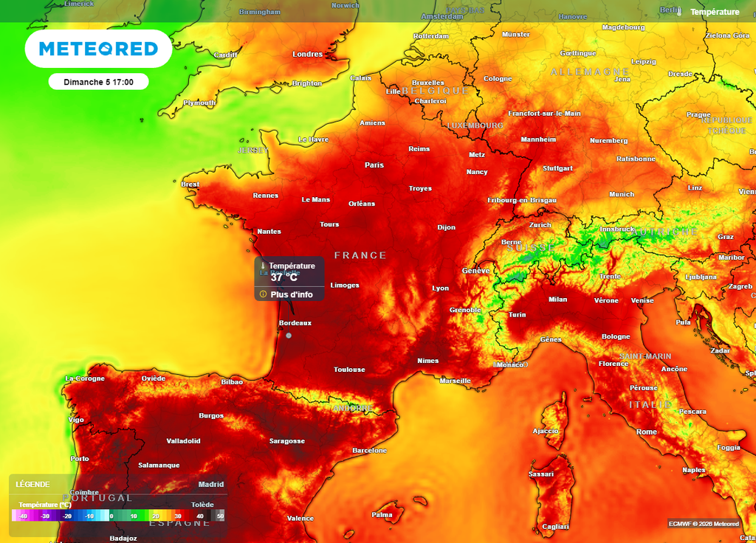Click the Ajaccio city label
The width and height of the screenshot is (756, 543).
pos(546,431)
